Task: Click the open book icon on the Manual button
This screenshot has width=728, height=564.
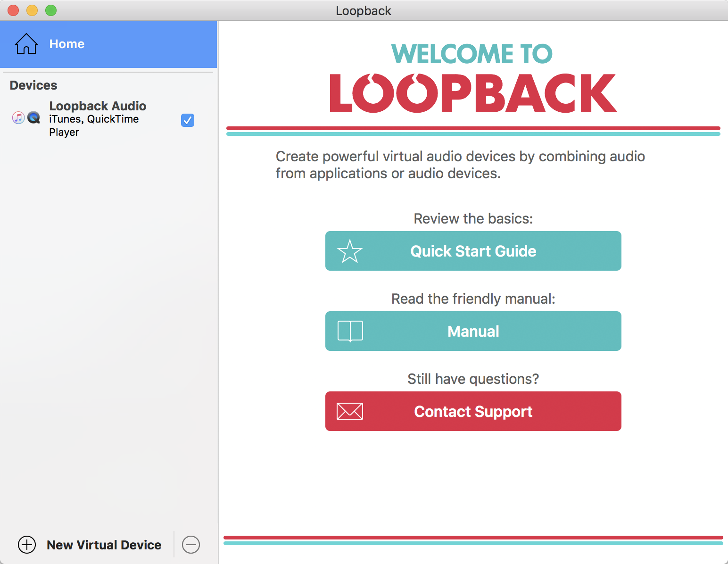Action: (x=350, y=331)
